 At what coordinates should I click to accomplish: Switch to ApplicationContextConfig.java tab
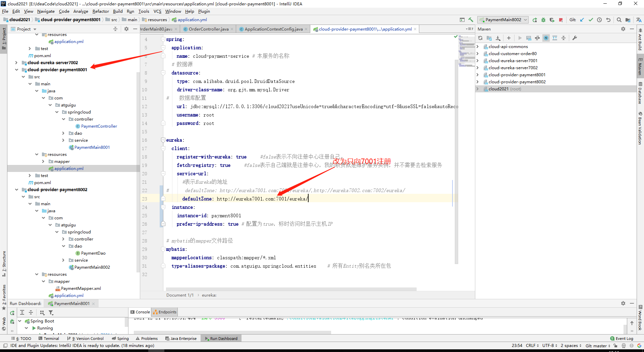[x=273, y=29]
